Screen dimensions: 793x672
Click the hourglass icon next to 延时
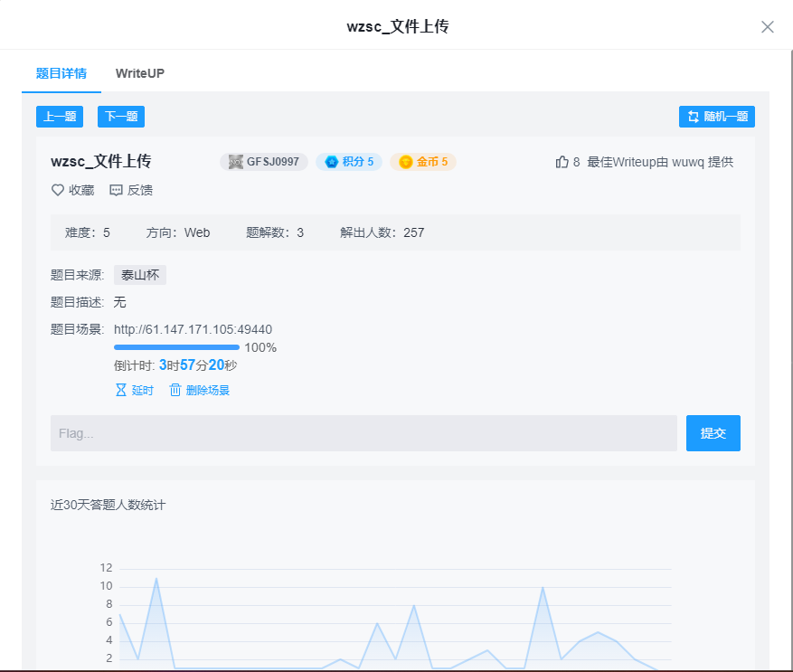pyautogui.click(x=121, y=389)
